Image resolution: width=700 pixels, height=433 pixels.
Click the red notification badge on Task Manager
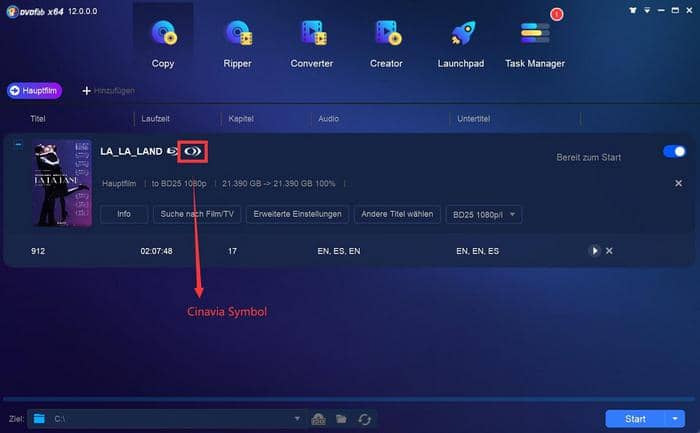click(x=557, y=14)
